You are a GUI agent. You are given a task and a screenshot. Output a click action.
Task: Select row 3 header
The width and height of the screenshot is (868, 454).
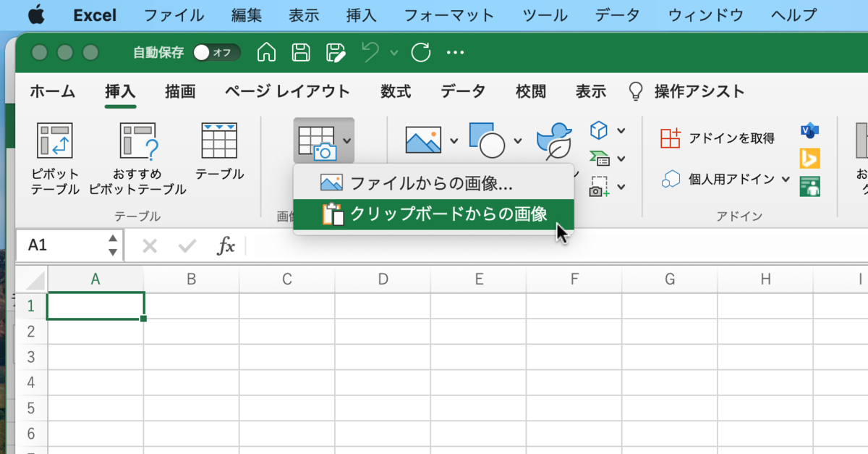coord(31,357)
